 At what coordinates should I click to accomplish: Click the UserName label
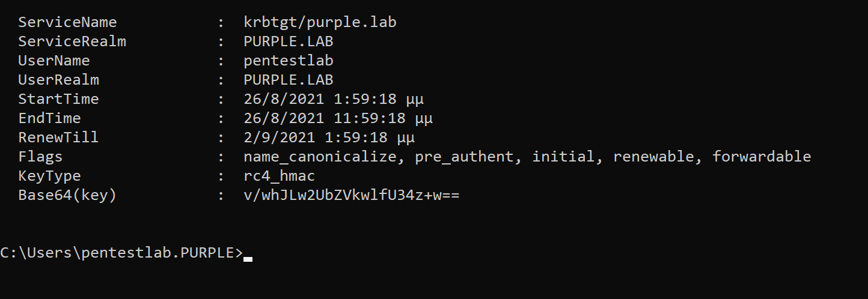pyautogui.click(x=54, y=61)
